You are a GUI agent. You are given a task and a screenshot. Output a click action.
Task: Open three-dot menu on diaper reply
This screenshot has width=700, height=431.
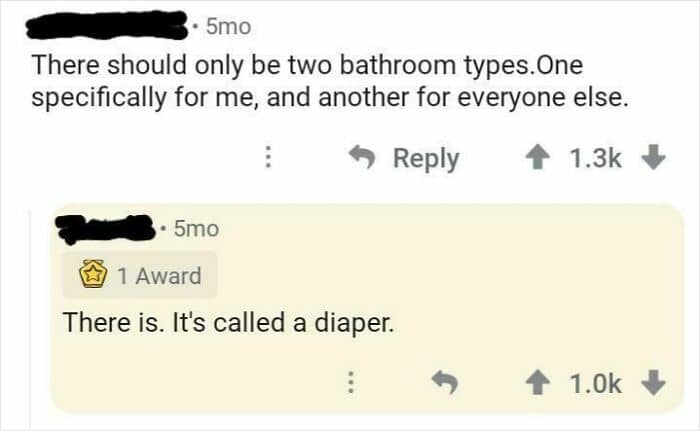(x=350, y=381)
